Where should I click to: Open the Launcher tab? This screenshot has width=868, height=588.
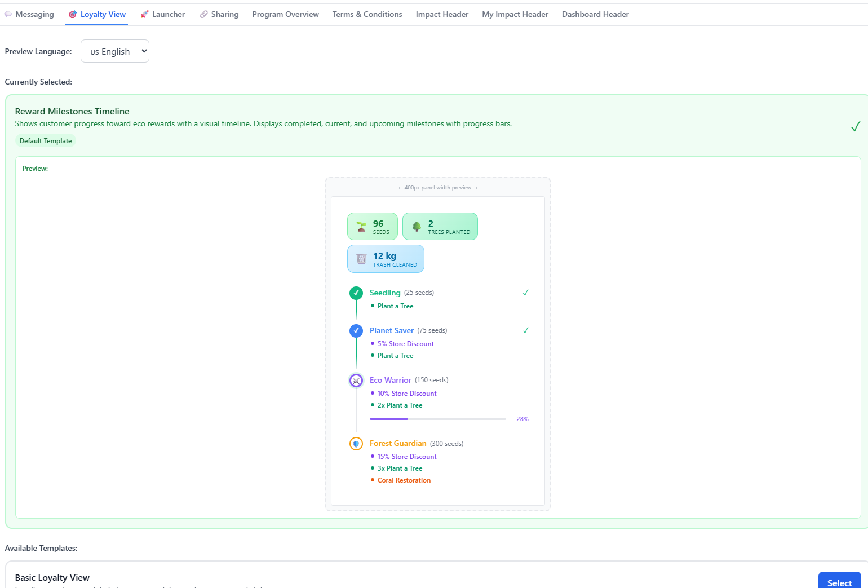pyautogui.click(x=163, y=15)
